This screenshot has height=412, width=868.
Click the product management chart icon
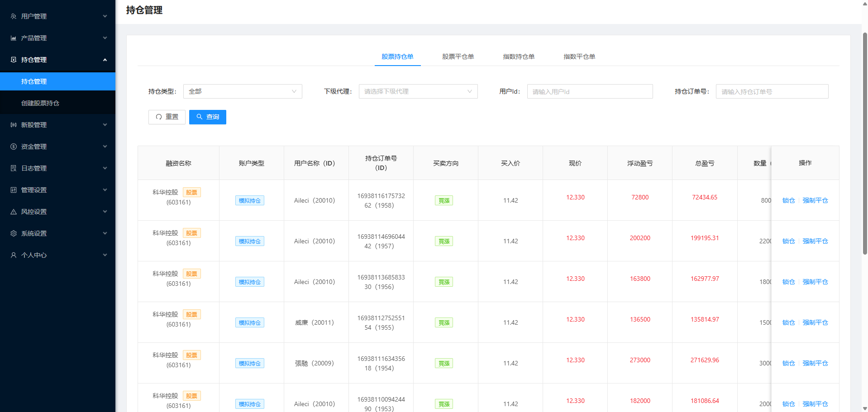[x=14, y=38]
